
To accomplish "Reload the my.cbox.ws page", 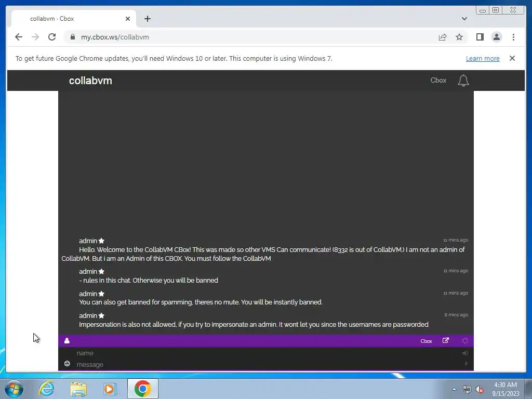I will (x=52, y=37).
